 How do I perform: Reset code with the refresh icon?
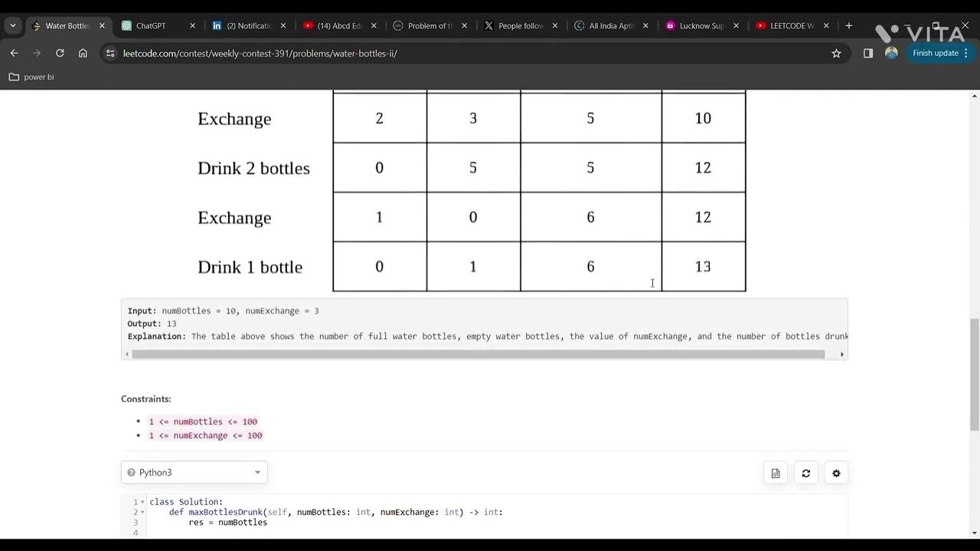806,473
